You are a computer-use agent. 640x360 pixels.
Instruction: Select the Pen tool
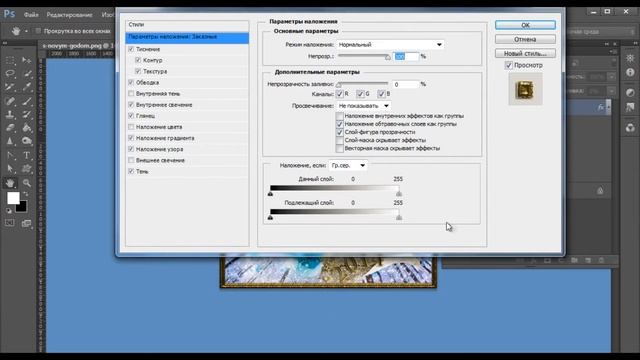(10, 156)
